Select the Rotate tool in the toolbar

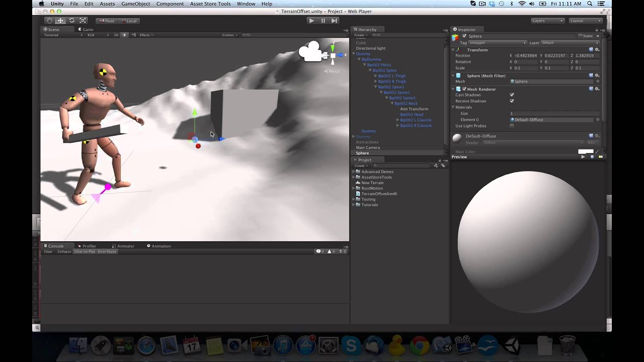(x=71, y=21)
